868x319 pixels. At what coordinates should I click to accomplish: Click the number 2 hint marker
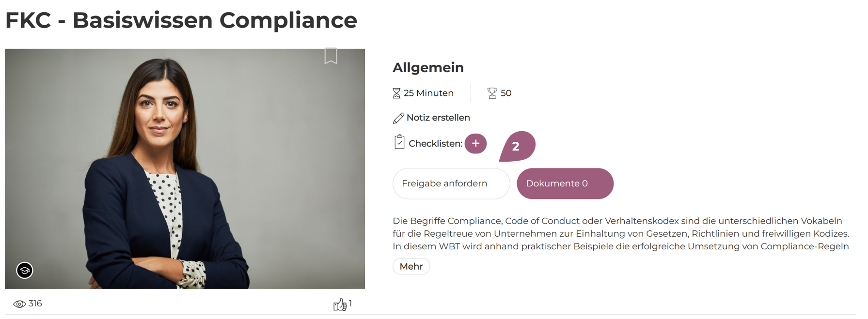[517, 146]
